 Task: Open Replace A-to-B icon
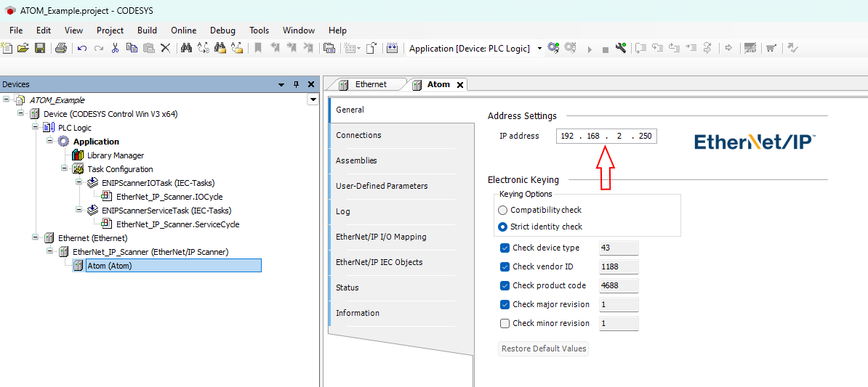pos(203,48)
